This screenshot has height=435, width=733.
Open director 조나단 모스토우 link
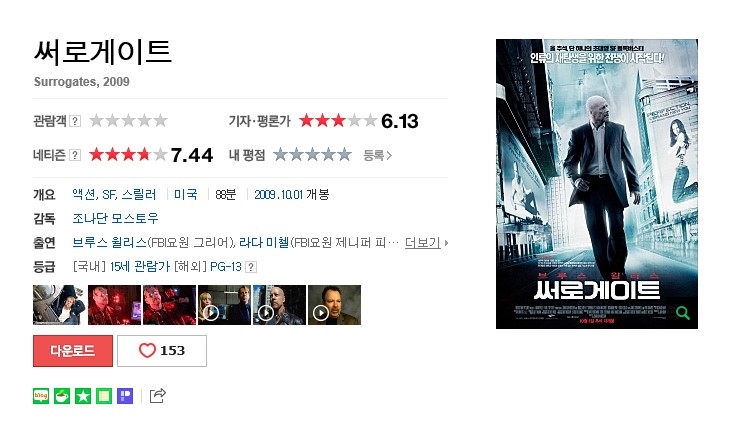(x=115, y=218)
